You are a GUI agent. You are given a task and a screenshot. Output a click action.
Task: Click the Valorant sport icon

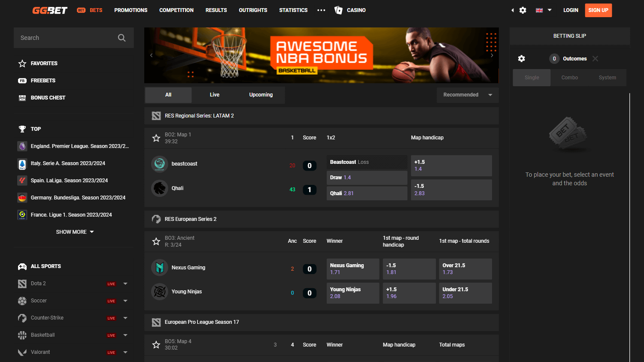22,352
